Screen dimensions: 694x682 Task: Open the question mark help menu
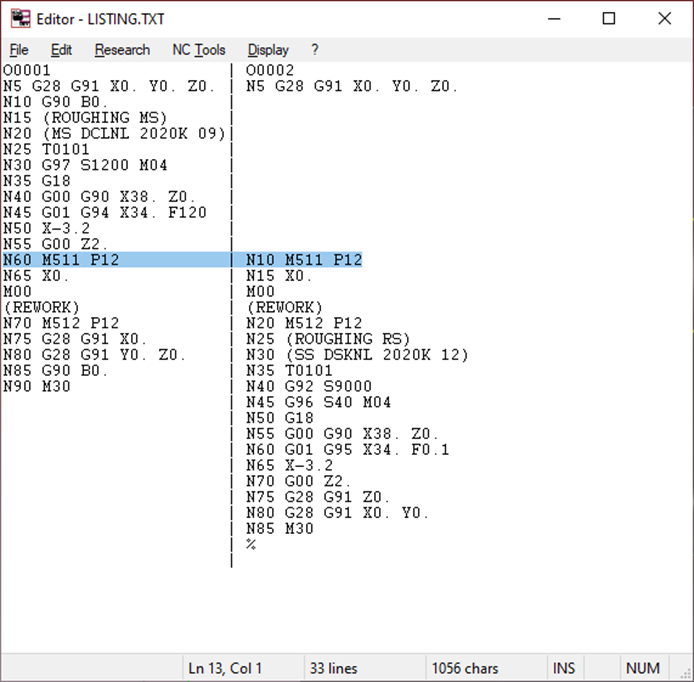315,50
